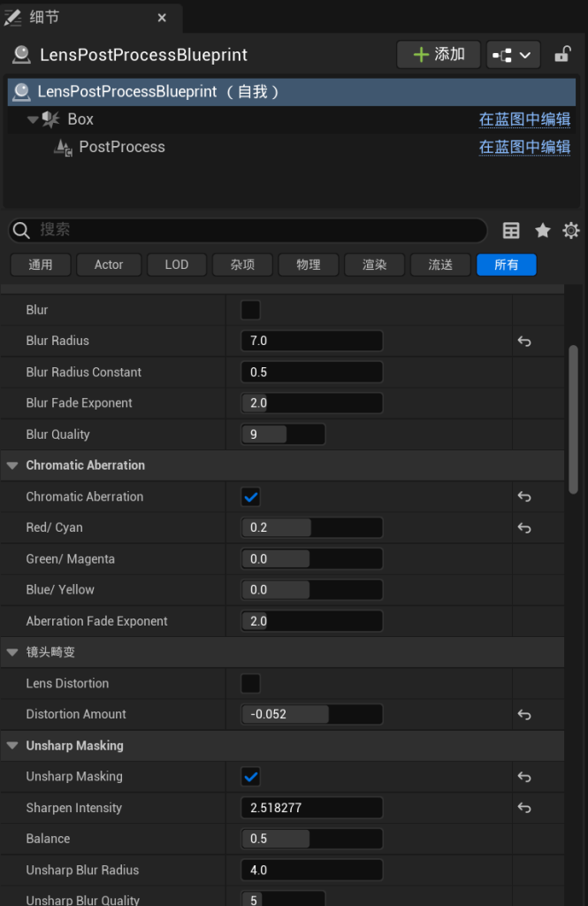Open the details settings gear icon
This screenshot has height=906, width=588.
point(571,231)
